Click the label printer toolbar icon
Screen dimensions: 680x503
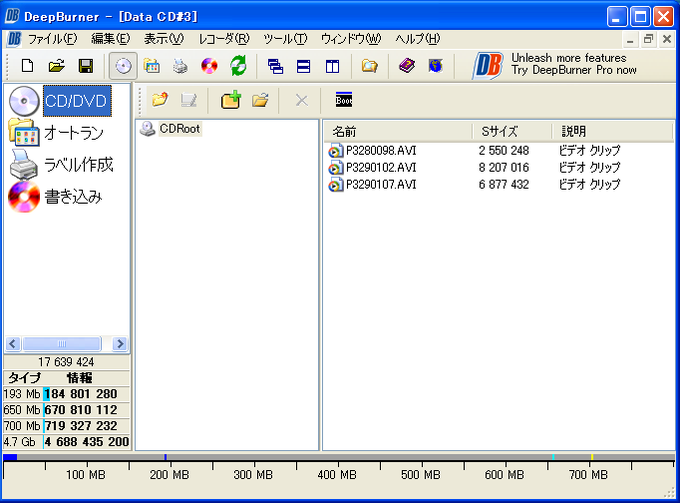(180, 66)
